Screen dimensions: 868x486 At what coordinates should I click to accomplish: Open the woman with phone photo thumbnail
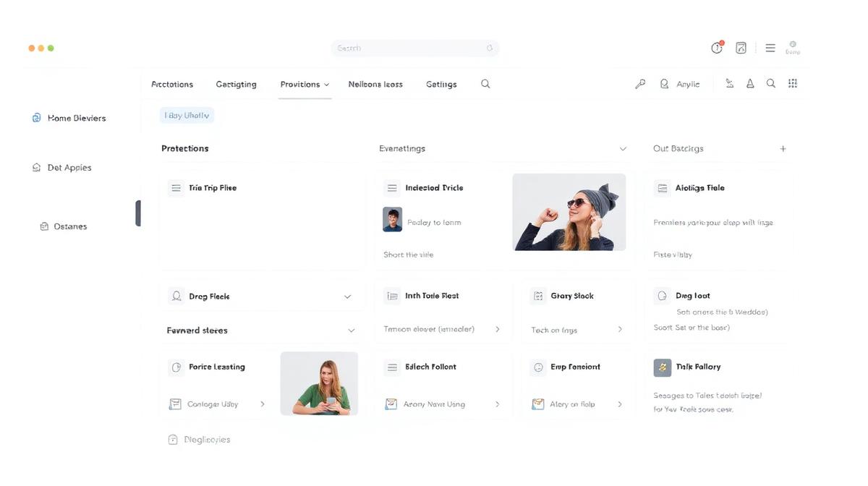319,383
